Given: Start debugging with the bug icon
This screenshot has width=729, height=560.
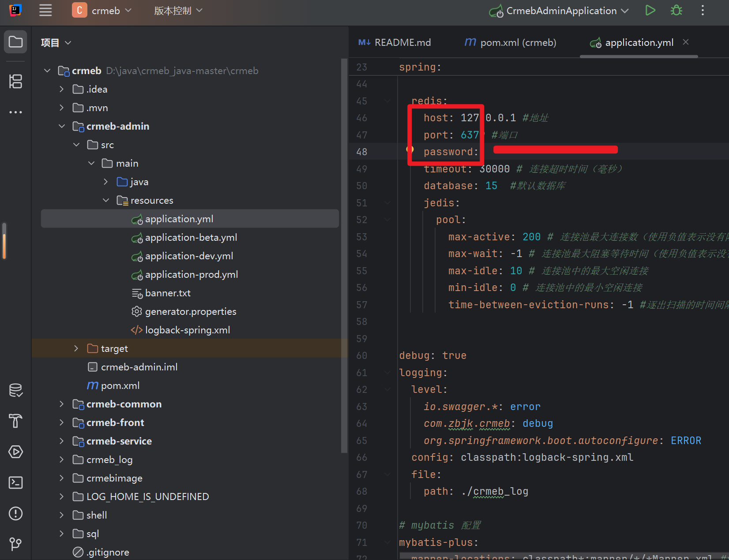Looking at the screenshot, I should pos(676,11).
